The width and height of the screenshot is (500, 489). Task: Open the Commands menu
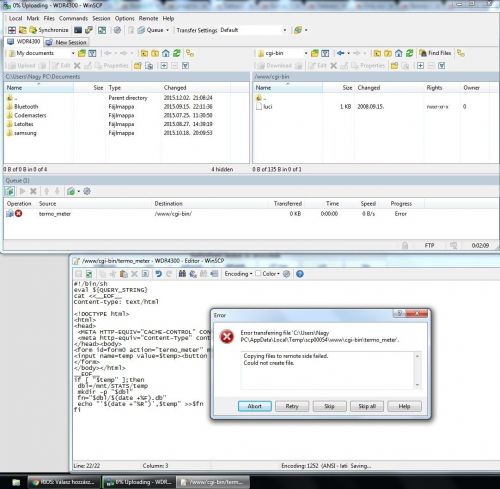click(x=73, y=18)
